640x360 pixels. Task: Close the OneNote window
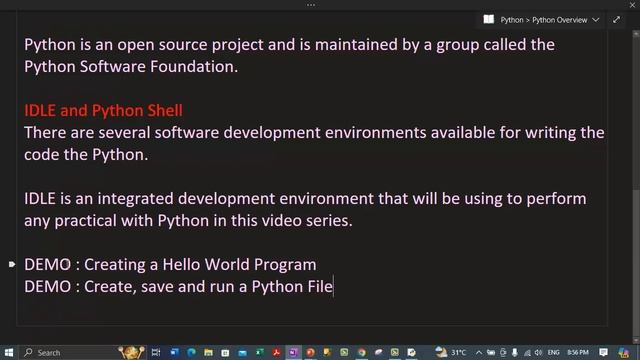632,4
